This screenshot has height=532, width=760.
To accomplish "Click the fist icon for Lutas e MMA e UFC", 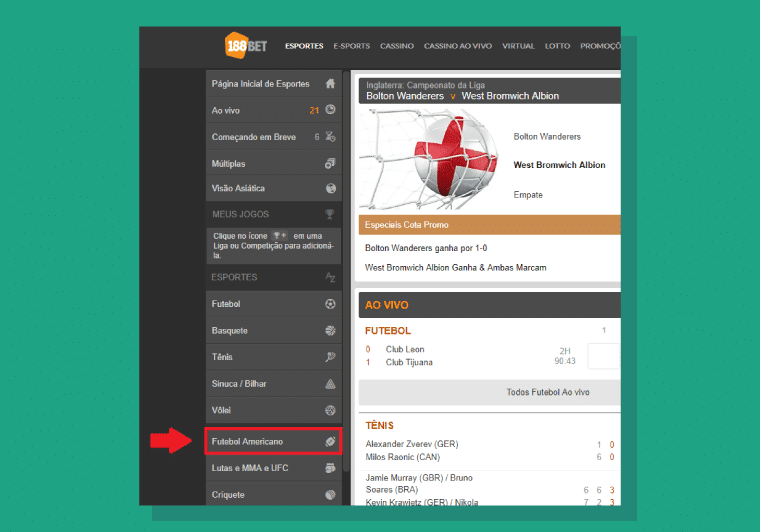I will click(330, 468).
